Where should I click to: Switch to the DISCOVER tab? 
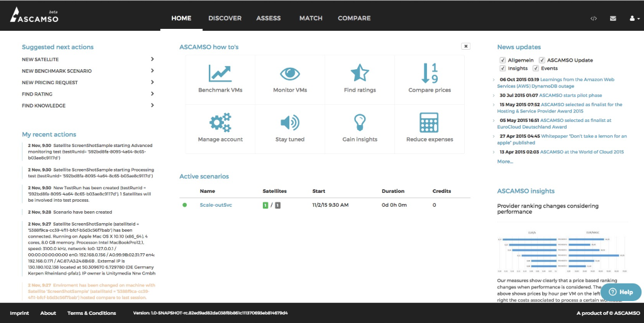pyautogui.click(x=225, y=18)
